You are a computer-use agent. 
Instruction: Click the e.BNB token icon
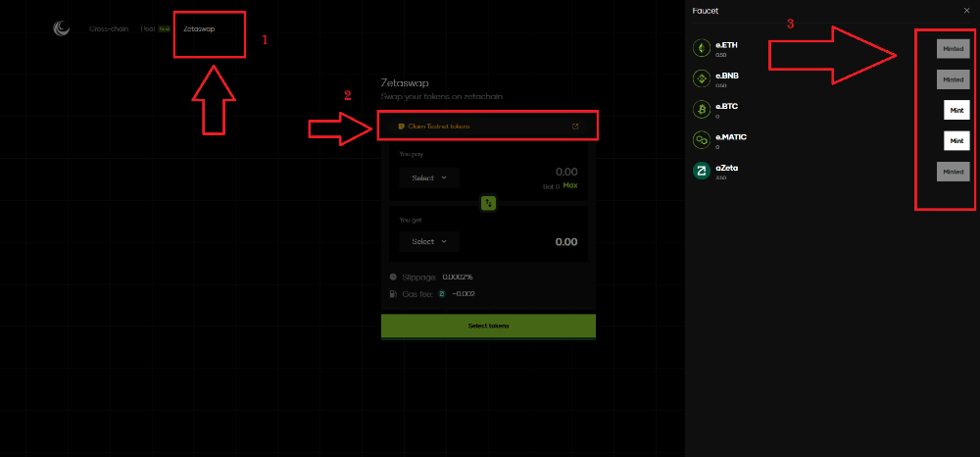pos(702,78)
